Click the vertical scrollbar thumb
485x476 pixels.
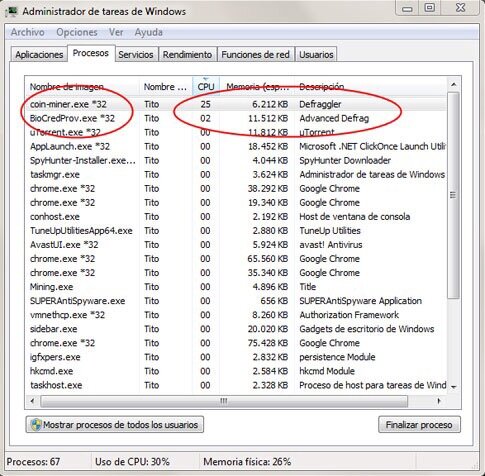pyautogui.click(x=453, y=195)
